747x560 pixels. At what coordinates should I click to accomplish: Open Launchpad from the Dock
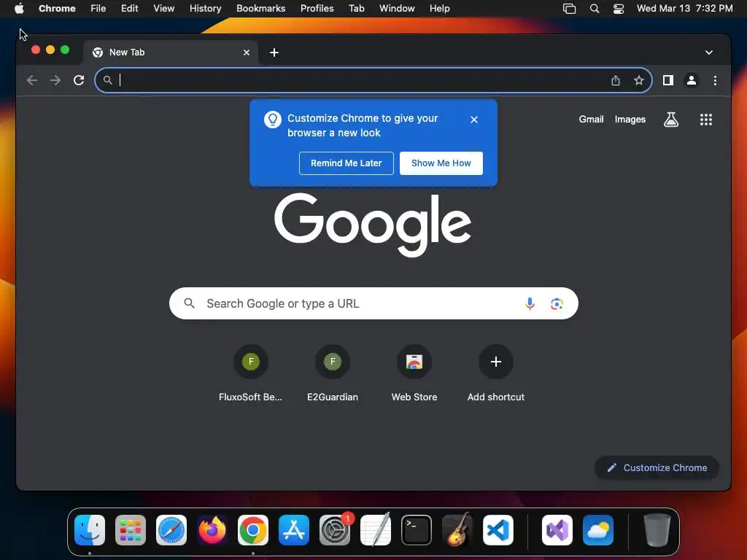tap(131, 530)
